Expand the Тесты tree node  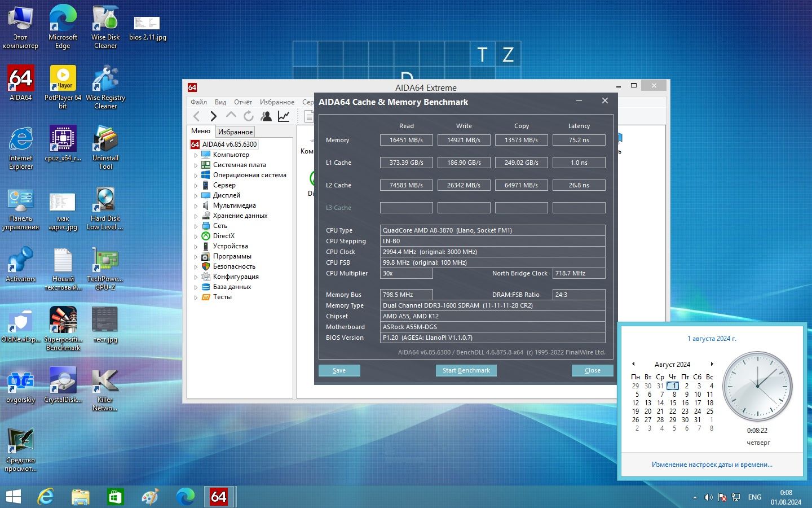(x=196, y=297)
